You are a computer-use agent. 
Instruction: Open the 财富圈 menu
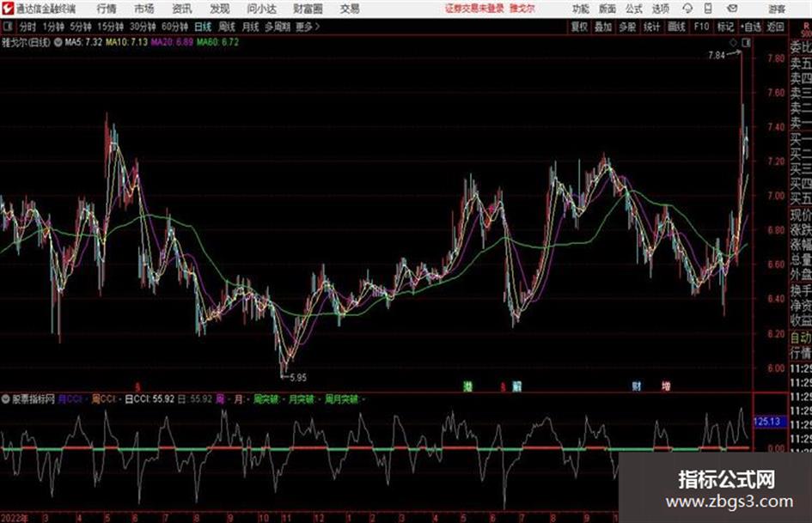pyautogui.click(x=308, y=9)
